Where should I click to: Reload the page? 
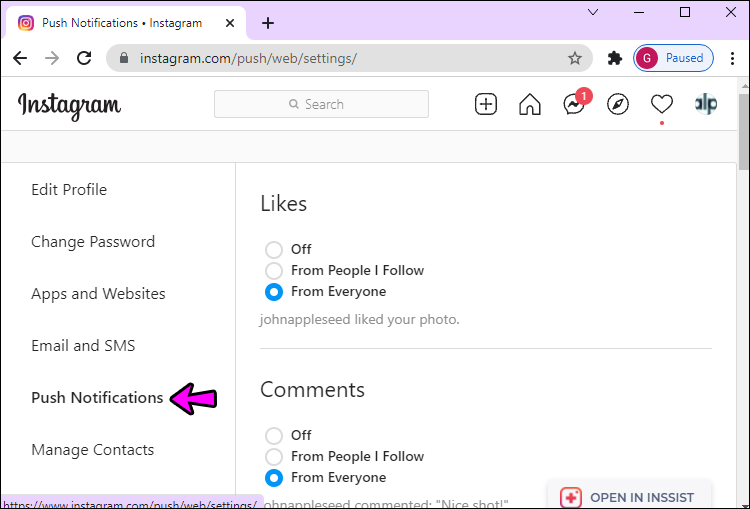point(84,58)
